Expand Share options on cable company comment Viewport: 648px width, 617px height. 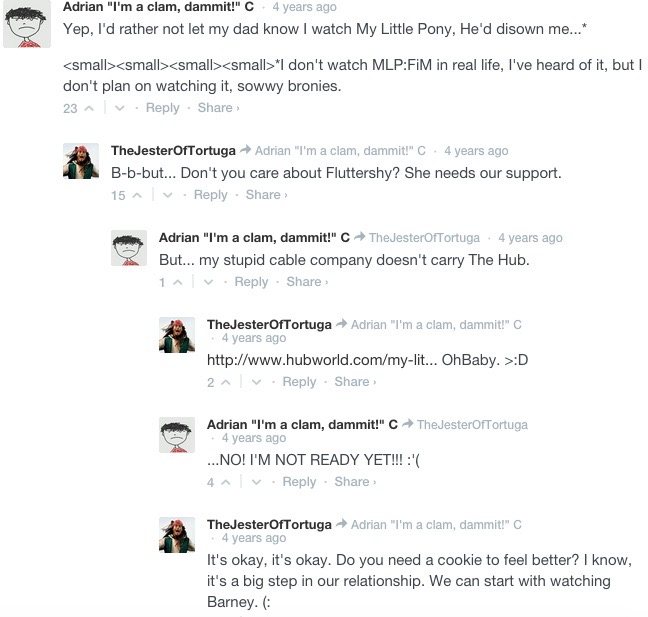[x=307, y=282]
